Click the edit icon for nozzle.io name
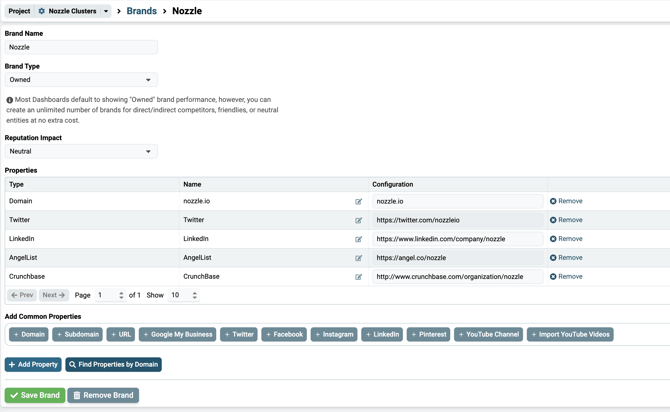Viewport: 670px width, 412px height. (x=358, y=201)
